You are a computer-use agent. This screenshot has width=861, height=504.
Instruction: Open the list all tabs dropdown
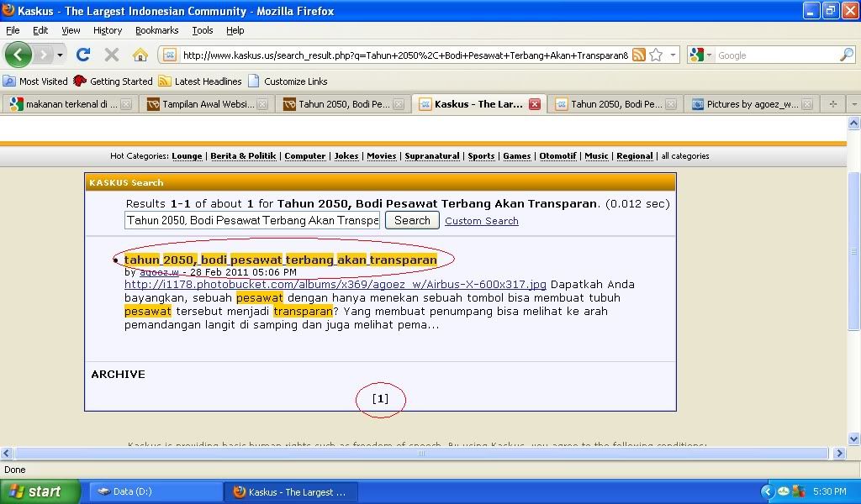[854, 103]
